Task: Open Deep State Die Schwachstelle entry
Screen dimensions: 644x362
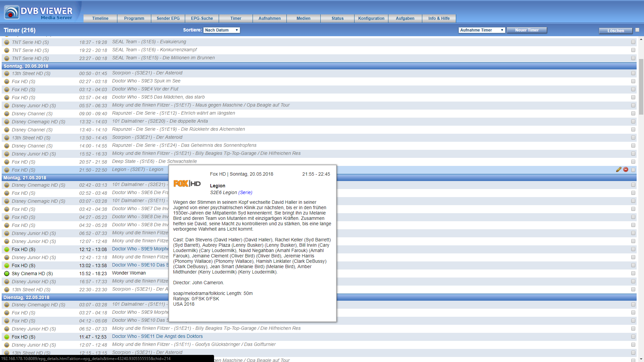Action: click(x=154, y=161)
